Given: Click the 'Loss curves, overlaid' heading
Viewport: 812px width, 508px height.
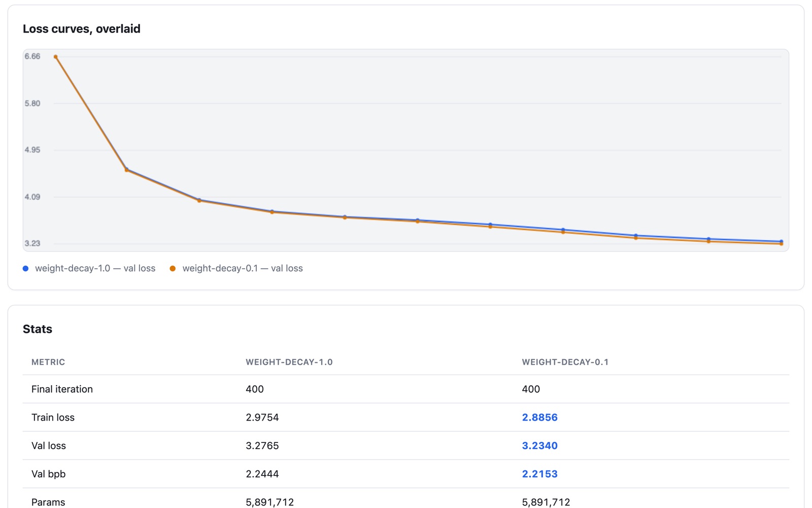Looking at the screenshot, I should point(82,29).
